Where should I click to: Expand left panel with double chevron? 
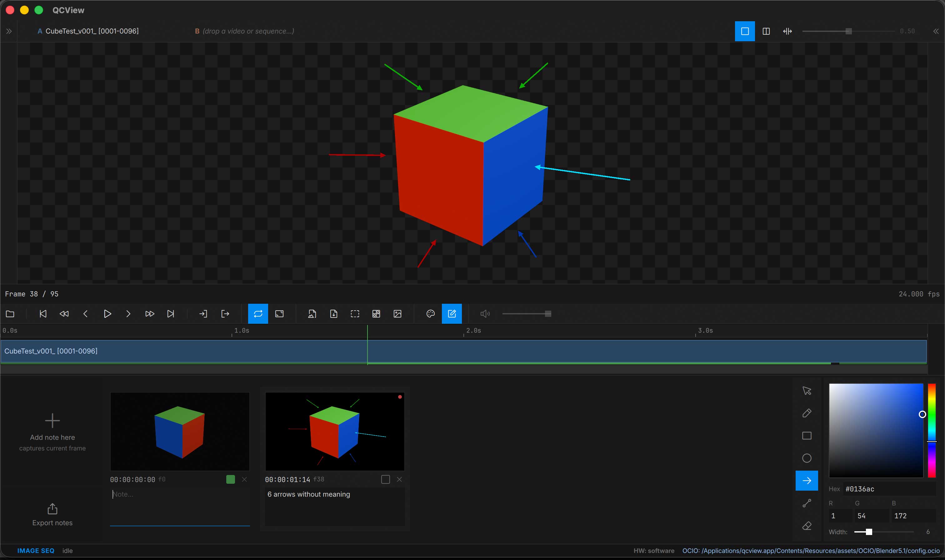[9, 31]
